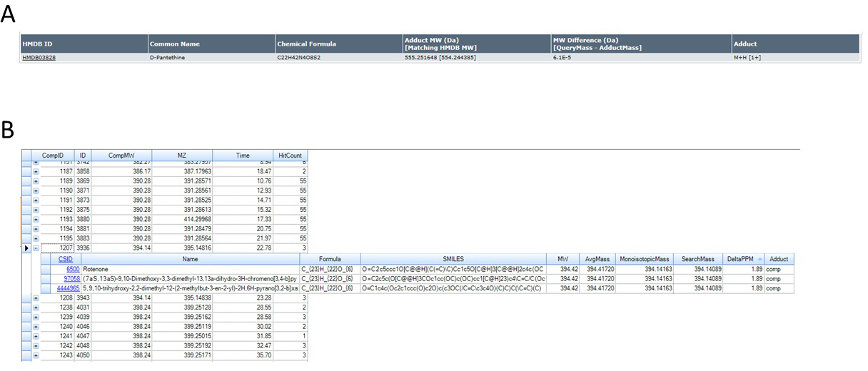Expand row with CompID 1208
868x371 pixels.
click(35, 298)
